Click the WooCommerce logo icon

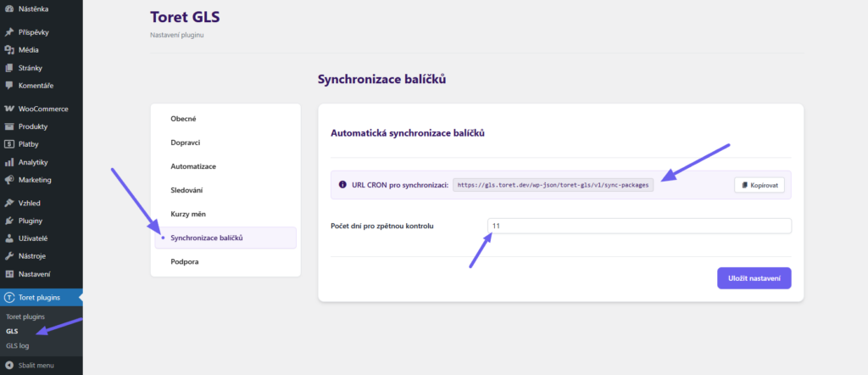[x=8, y=109]
